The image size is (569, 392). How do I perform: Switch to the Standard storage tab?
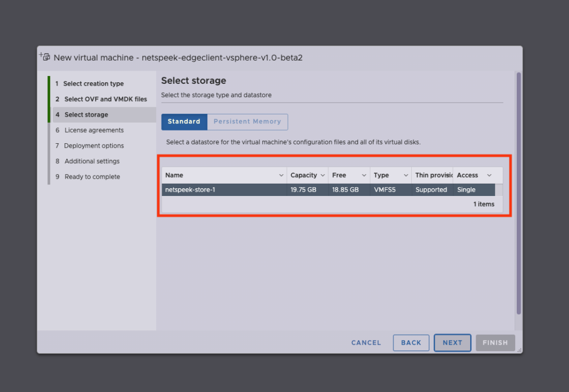click(x=184, y=122)
